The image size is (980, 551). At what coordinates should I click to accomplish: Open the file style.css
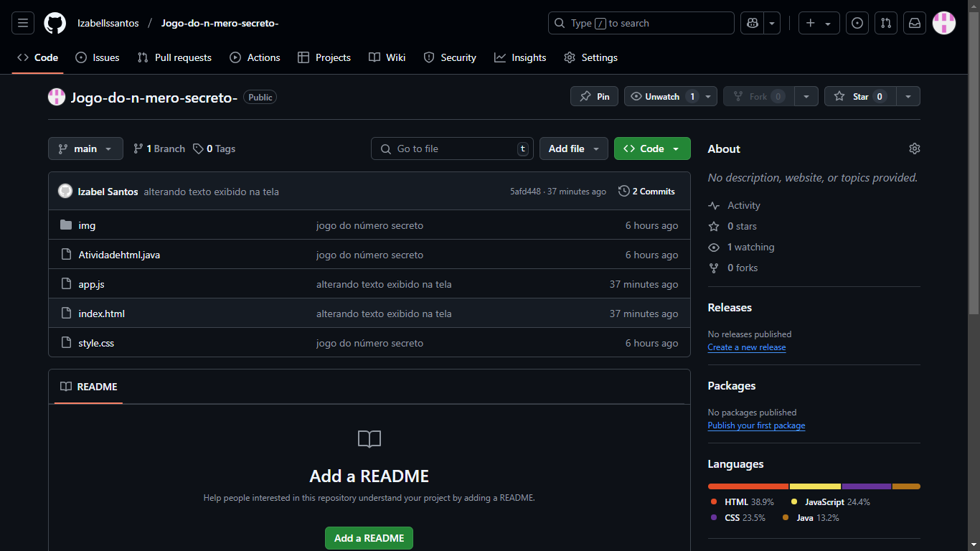[96, 343]
